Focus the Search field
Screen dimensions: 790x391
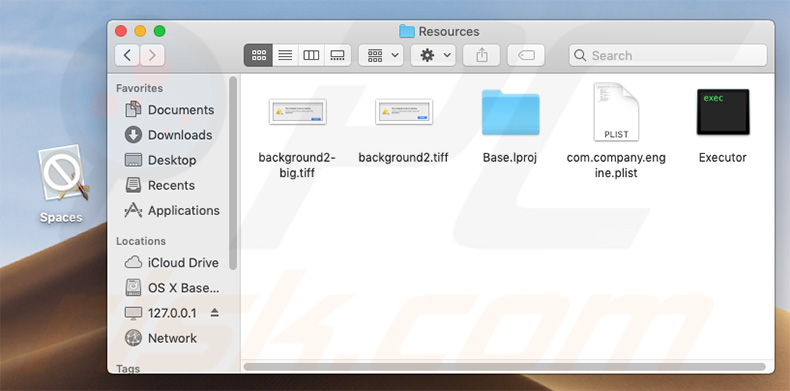(x=668, y=55)
